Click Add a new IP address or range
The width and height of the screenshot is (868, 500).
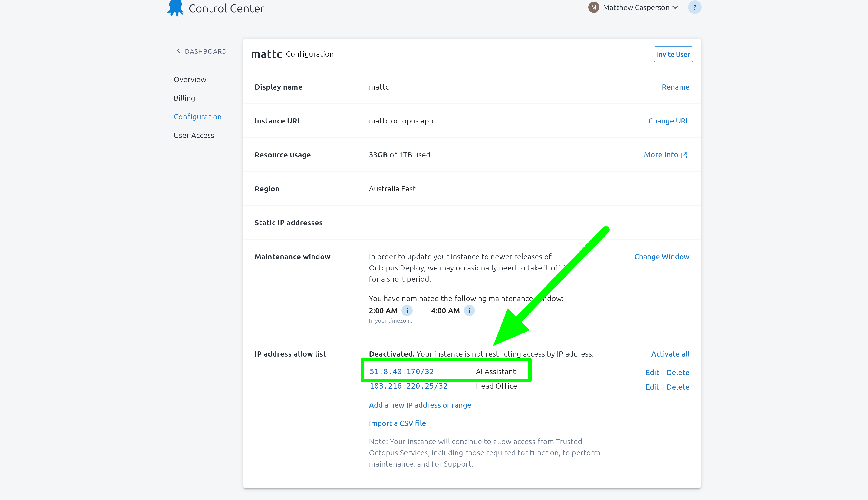coord(420,405)
